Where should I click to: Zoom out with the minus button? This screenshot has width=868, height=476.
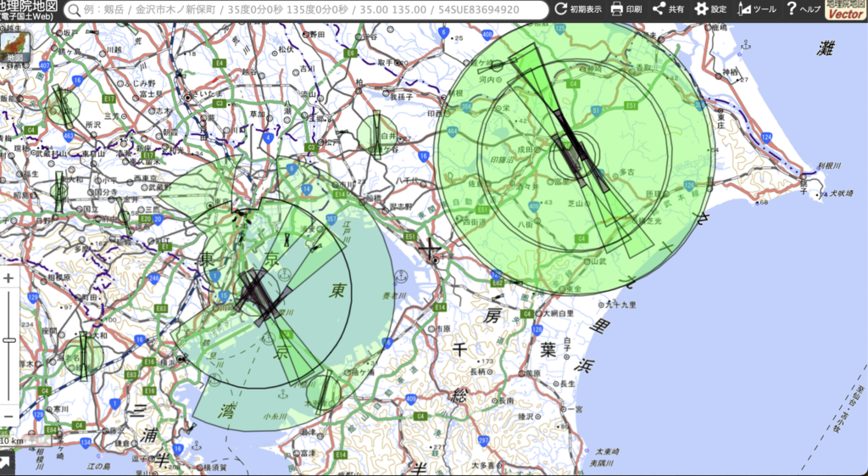(8, 416)
